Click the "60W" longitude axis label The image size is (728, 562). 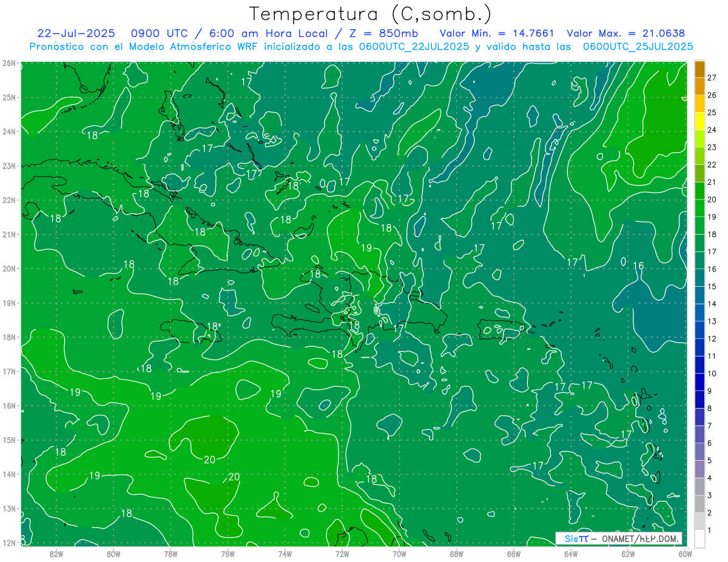pyautogui.click(x=686, y=554)
